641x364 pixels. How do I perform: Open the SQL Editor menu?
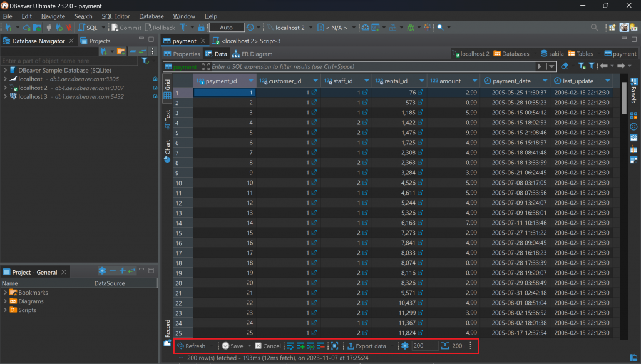[x=116, y=16]
